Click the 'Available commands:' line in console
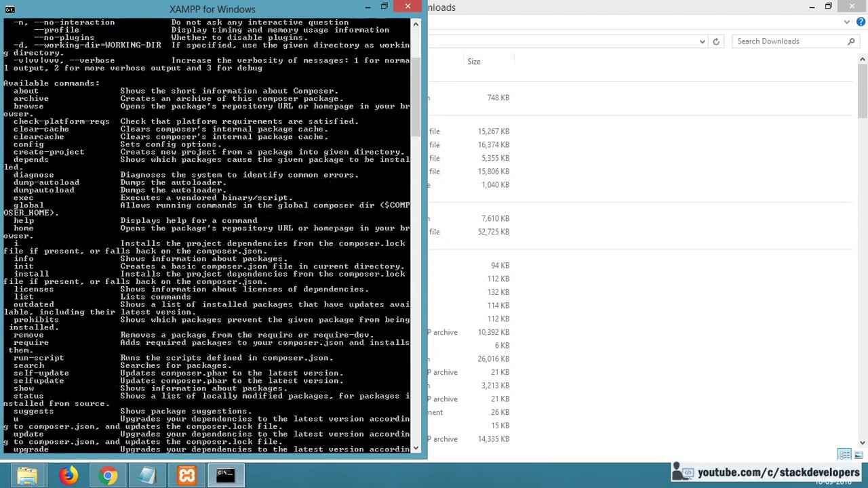 pos(52,83)
